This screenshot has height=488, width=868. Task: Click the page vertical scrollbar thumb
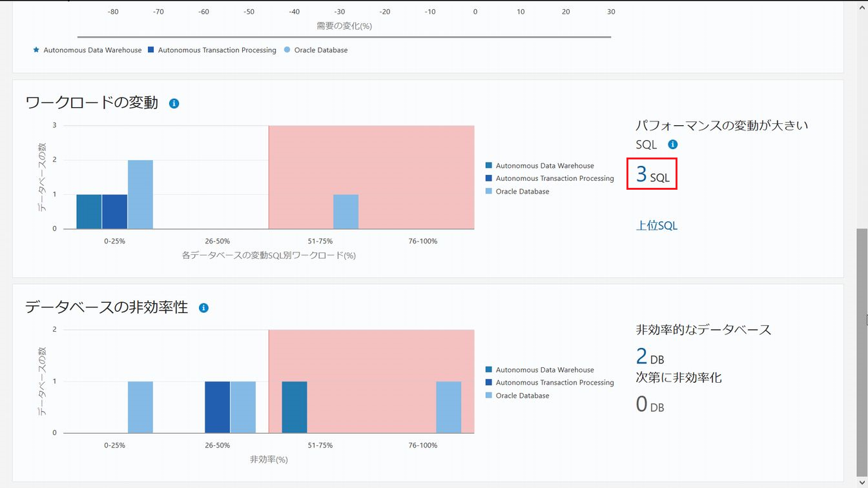(x=863, y=354)
